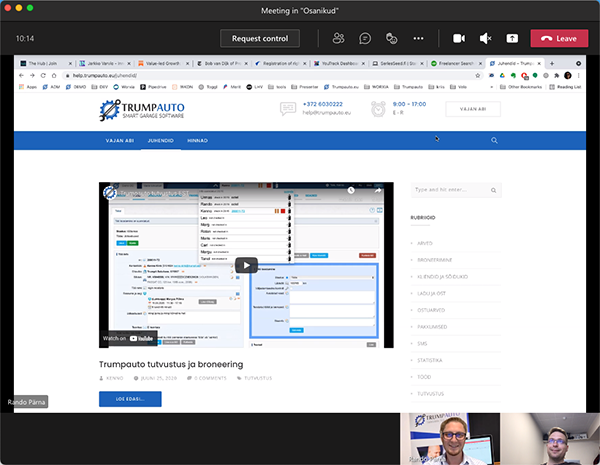
Task: Reload the browser page
Action: tap(43, 75)
